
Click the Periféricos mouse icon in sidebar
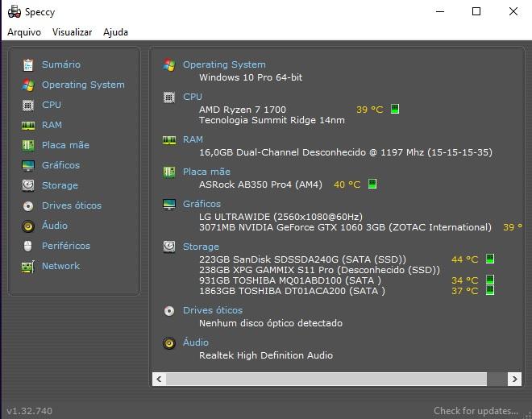[28, 247]
